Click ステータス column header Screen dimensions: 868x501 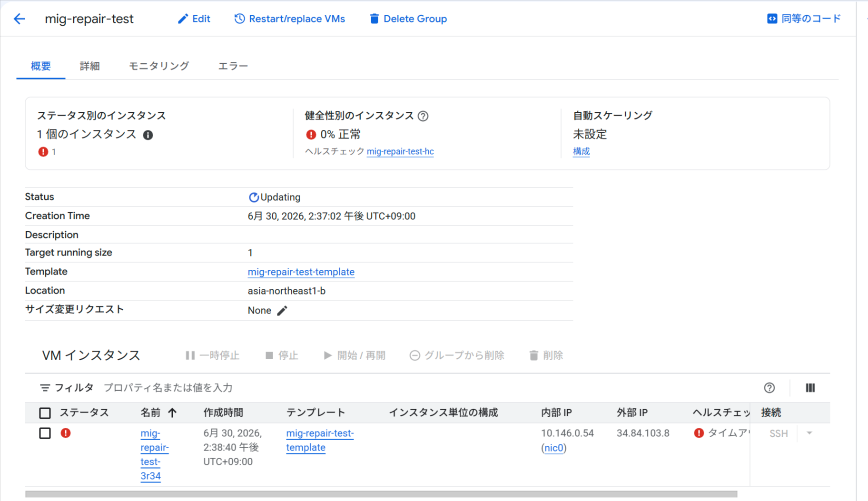84,413
